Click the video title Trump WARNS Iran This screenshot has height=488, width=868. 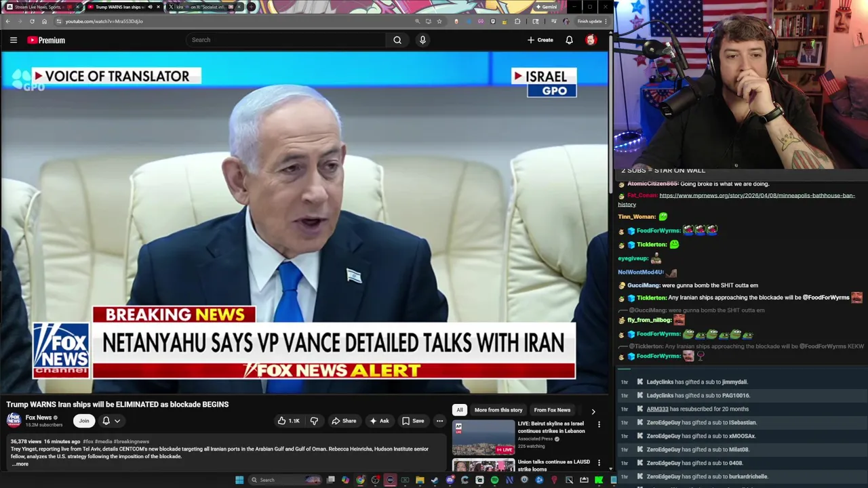(x=118, y=404)
